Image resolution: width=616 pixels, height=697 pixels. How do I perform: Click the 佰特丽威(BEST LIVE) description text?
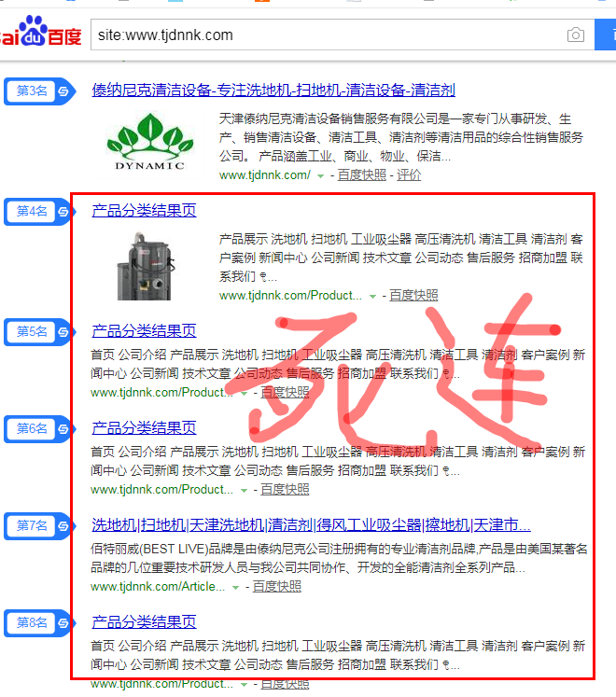(x=339, y=558)
